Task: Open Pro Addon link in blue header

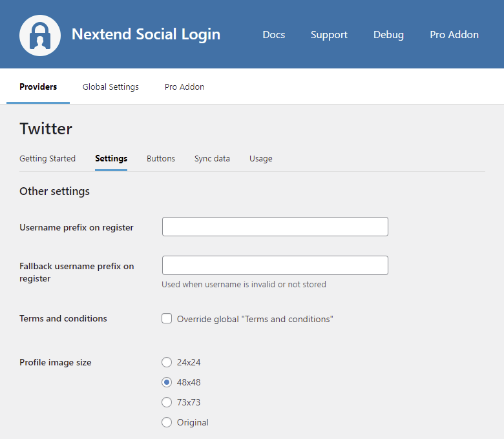Action: coord(454,35)
